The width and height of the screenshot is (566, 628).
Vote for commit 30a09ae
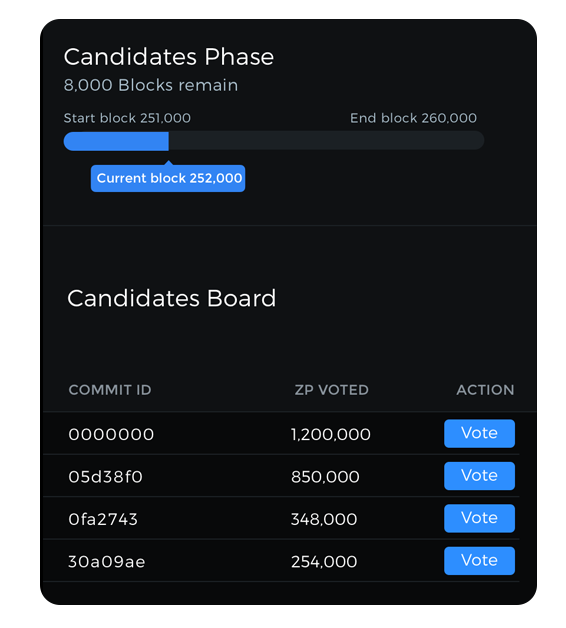point(479,561)
